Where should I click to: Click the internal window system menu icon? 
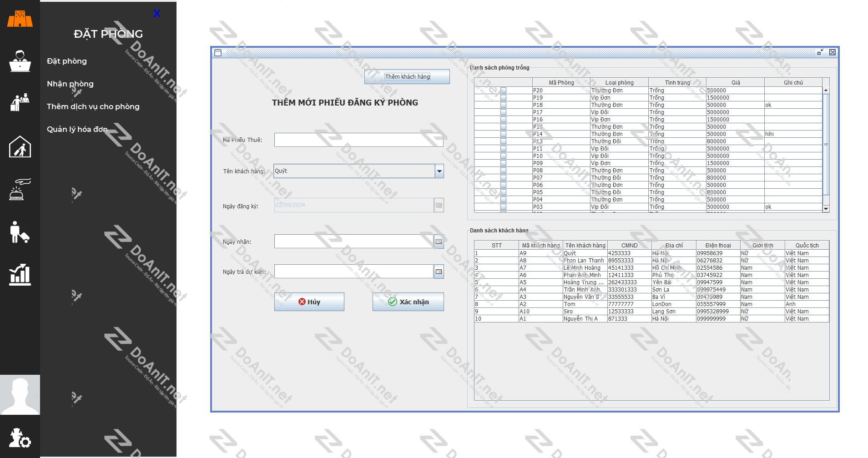[x=218, y=53]
